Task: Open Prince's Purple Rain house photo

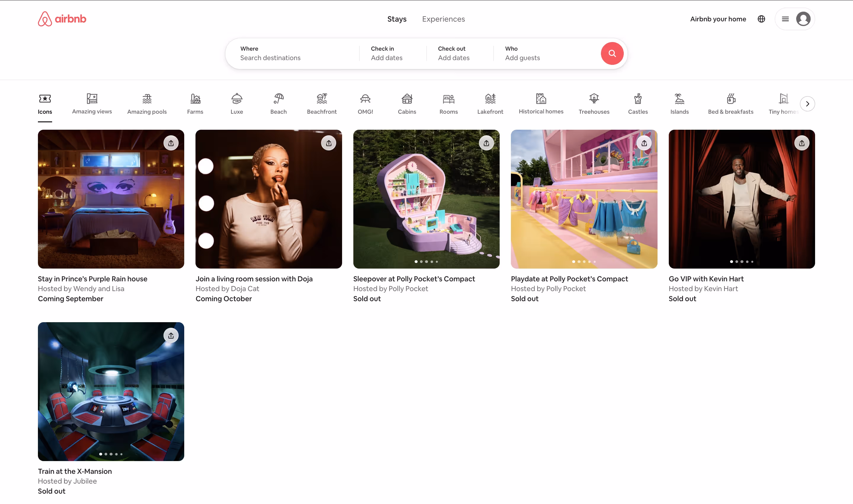Action: tap(111, 199)
